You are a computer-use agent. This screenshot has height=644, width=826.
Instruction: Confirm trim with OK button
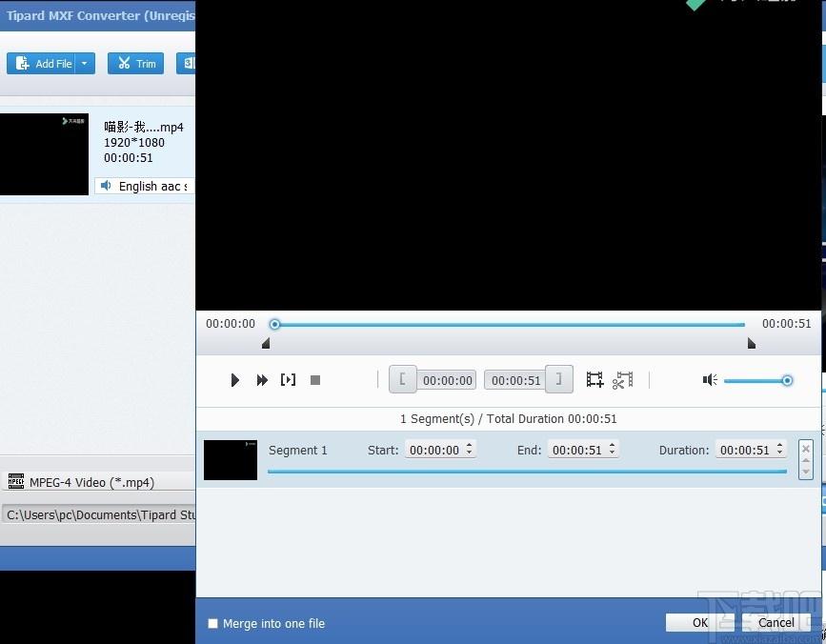tap(700, 622)
